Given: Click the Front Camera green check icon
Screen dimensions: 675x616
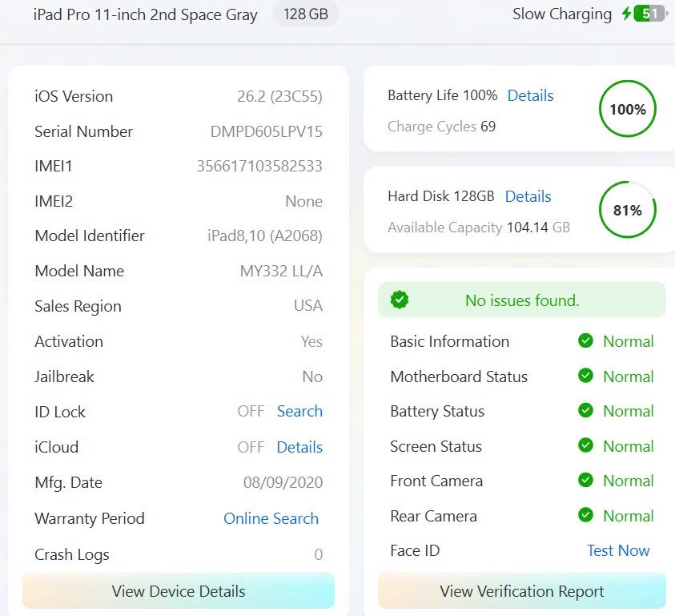Looking at the screenshot, I should tap(586, 481).
